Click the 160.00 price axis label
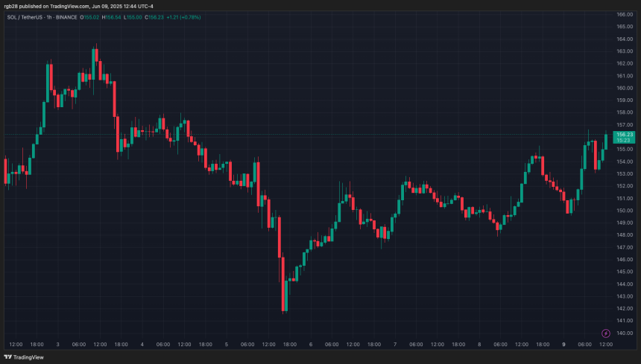The height and width of the screenshot is (364, 641). 624,88
